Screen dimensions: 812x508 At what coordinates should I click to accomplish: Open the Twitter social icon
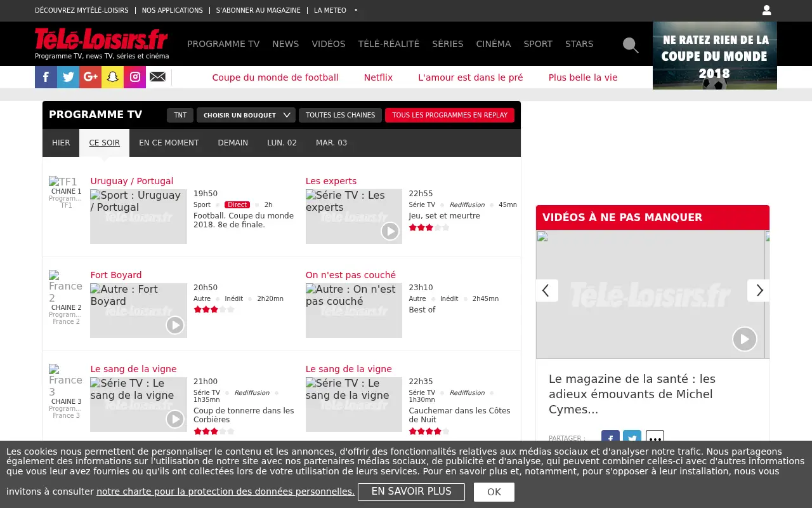69,77
